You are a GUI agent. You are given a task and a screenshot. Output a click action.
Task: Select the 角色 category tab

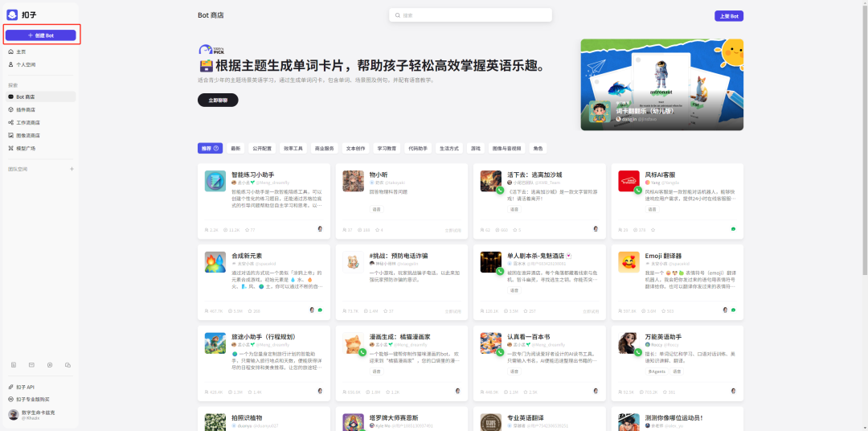[x=538, y=149]
